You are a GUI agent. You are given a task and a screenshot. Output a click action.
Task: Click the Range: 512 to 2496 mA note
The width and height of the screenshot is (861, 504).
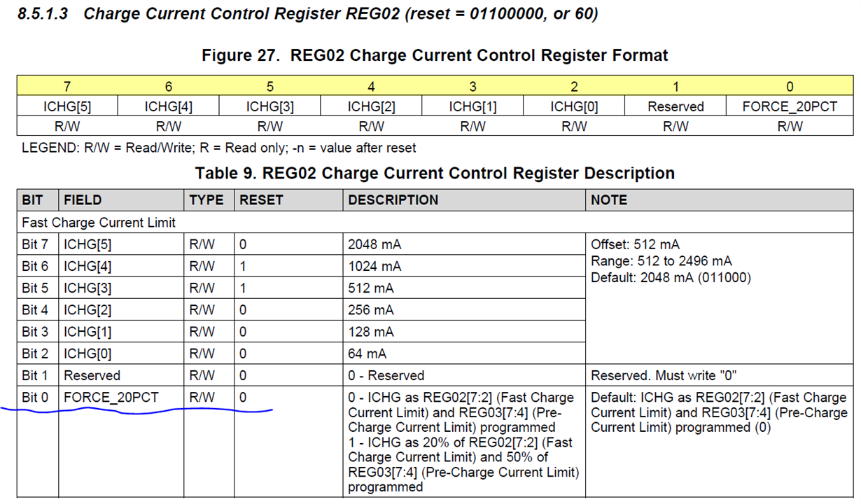(661, 260)
